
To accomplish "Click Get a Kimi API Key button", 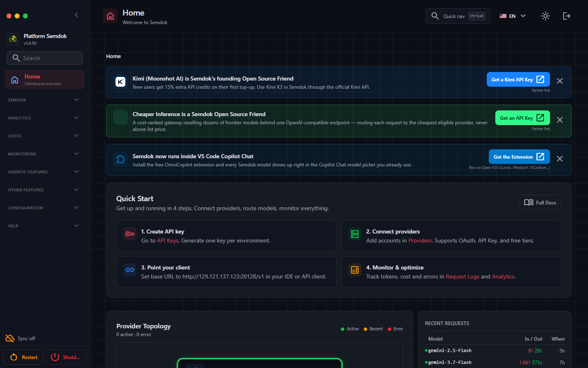I will 518,79.
